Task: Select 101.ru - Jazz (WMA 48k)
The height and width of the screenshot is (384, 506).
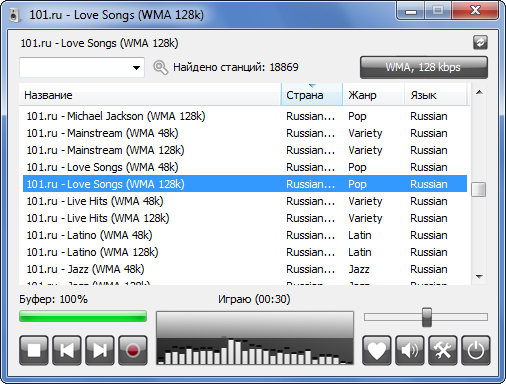Action: pyautogui.click(x=245, y=269)
